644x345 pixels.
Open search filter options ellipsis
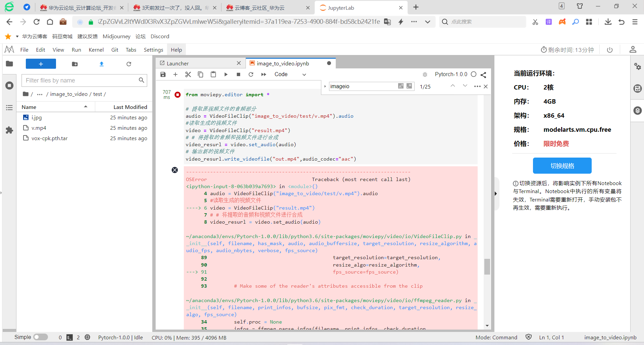click(x=477, y=87)
